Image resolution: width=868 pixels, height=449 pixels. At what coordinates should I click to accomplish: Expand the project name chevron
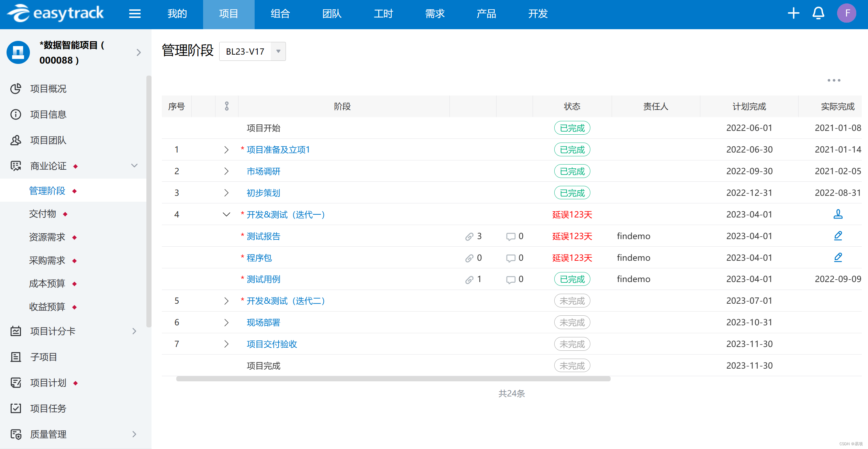point(138,52)
